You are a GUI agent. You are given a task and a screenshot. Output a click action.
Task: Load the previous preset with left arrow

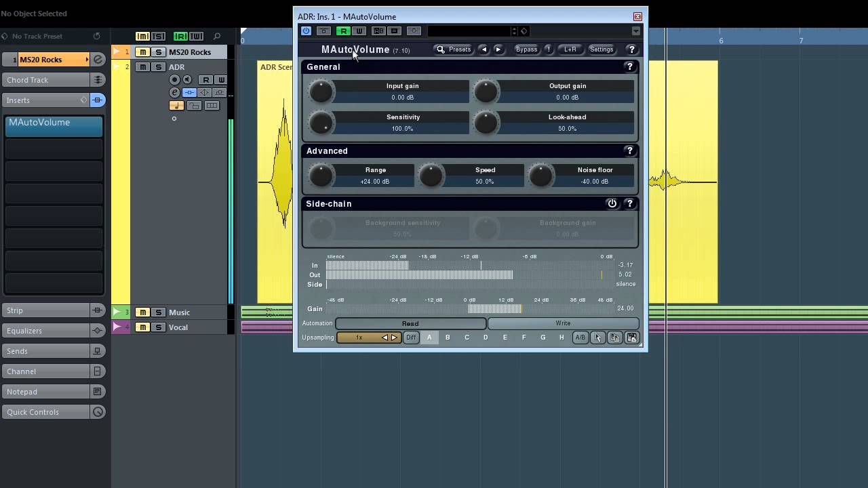[484, 49]
